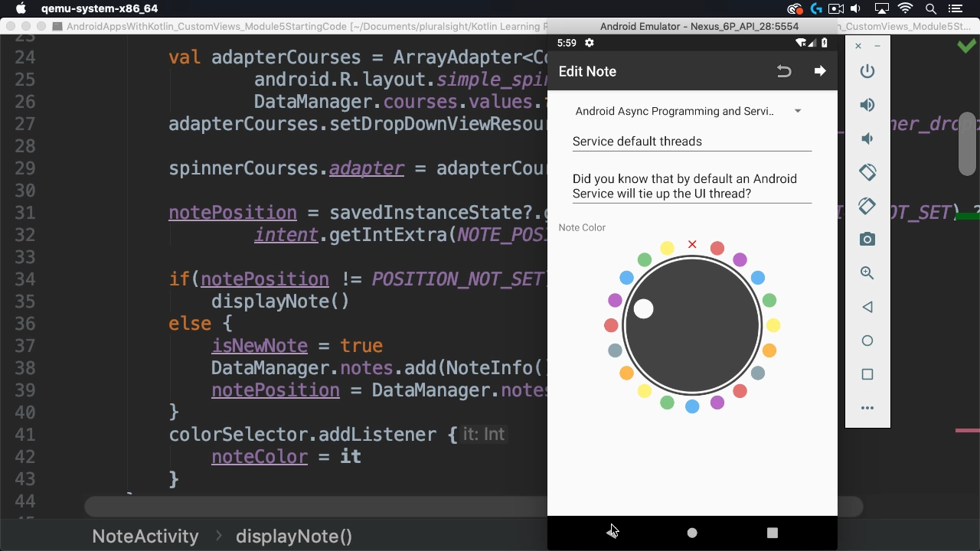Screen dimensions: 980x551
Task: Pick the blue swatch at bottom of color ring
Action: (692, 406)
